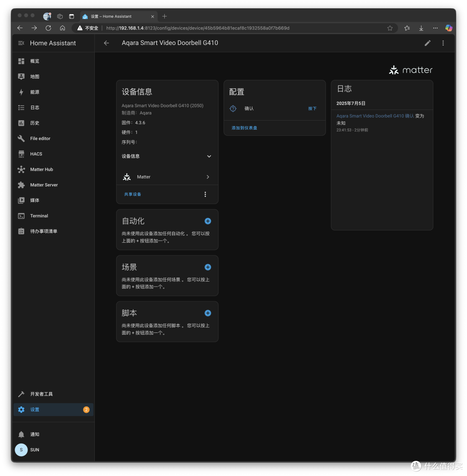
Task: Go back from device page arrow
Action: 106,43
